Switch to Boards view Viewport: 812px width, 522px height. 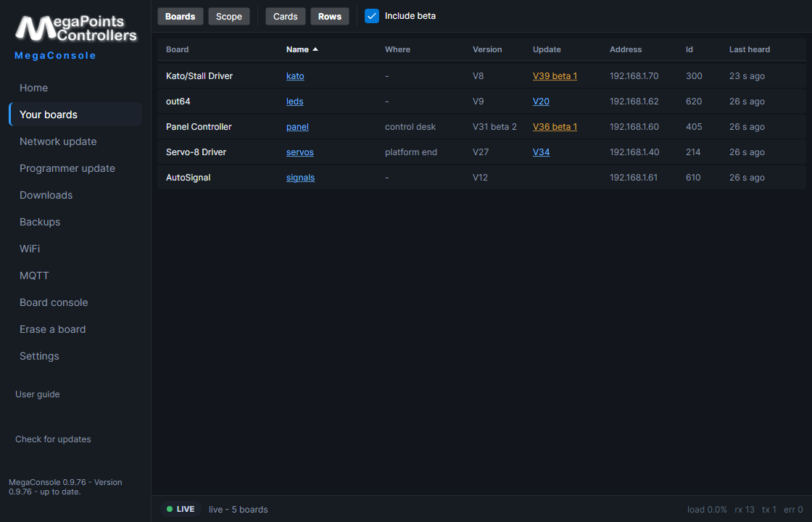tap(181, 17)
